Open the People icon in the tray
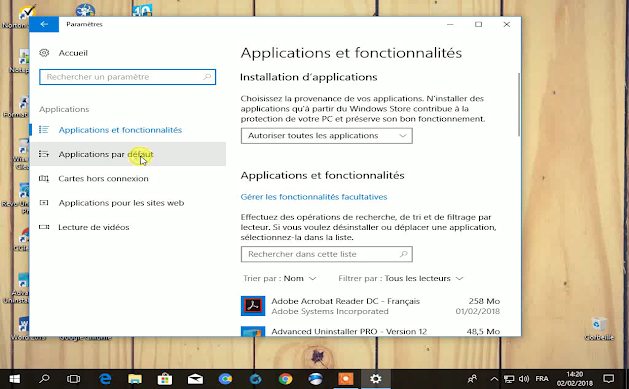 pyautogui.click(x=473, y=379)
